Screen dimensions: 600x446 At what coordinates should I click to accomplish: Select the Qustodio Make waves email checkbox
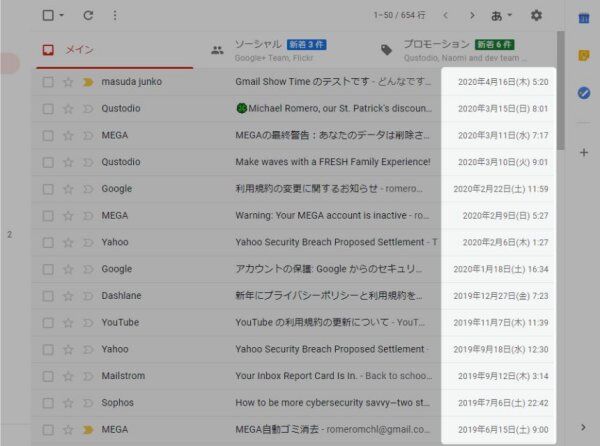click(48, 162)
